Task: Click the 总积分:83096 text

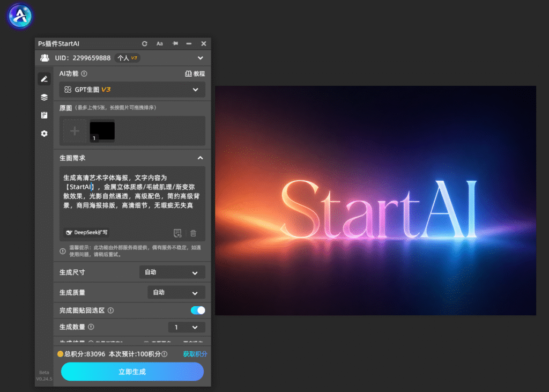Action: (x=85, y=354)
